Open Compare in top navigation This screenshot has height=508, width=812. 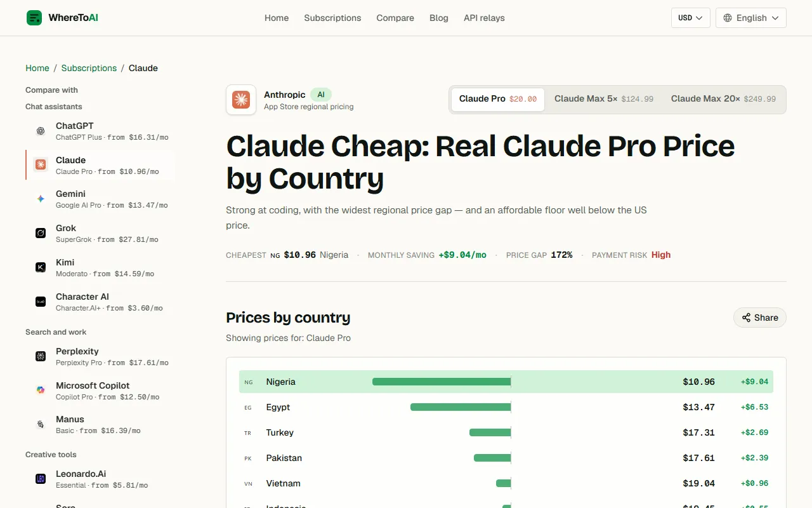coord(395,18)
